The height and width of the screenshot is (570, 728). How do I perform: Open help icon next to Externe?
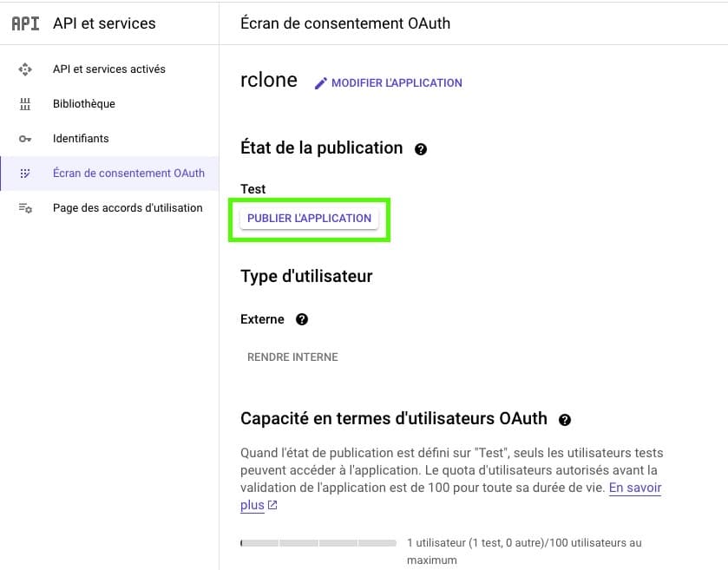[302, 319]
